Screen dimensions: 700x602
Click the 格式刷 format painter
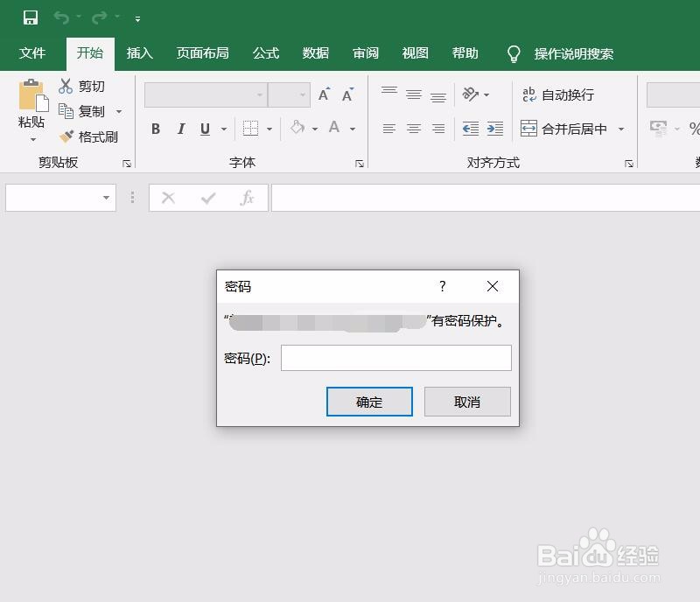point(89,136)
